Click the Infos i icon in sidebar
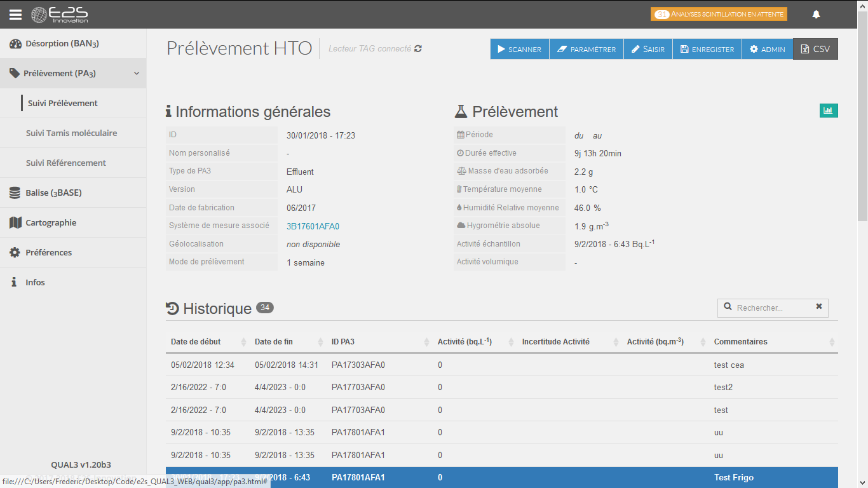Screen dimensions: 868x488 pos(14,282)
